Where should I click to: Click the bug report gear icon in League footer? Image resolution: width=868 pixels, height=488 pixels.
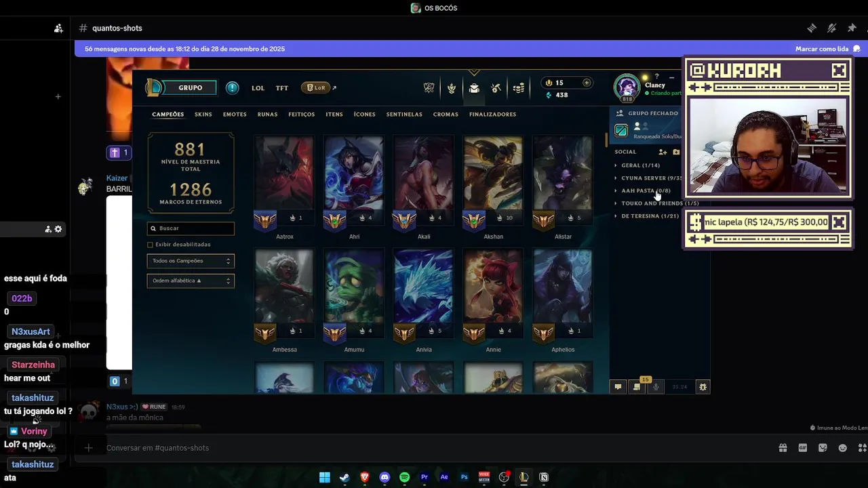(x=703, y=387)
